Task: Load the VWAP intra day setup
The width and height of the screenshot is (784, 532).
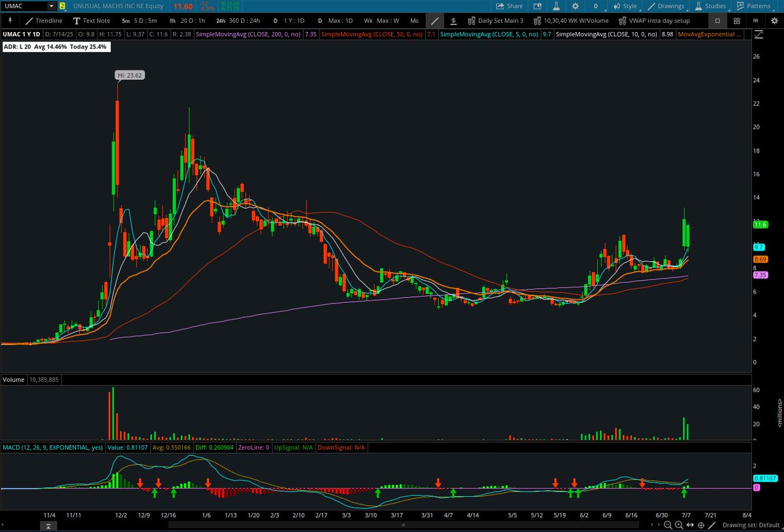Action: (654, 21)
